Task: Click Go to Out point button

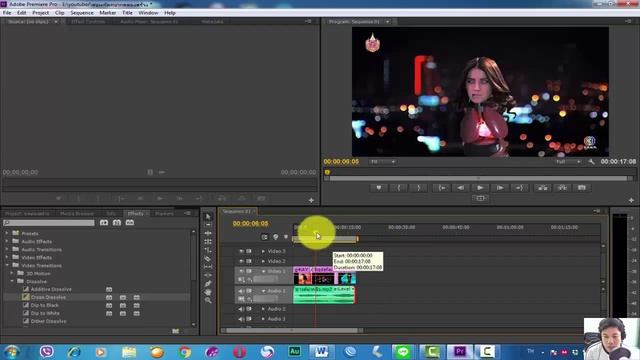Action: (519, 188)
